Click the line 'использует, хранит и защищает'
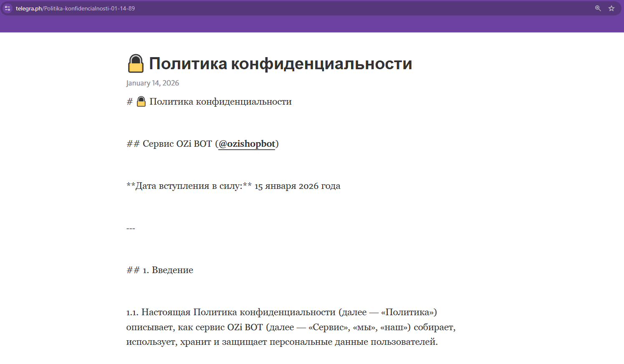The image size is (624, 364). click(282, 342)
